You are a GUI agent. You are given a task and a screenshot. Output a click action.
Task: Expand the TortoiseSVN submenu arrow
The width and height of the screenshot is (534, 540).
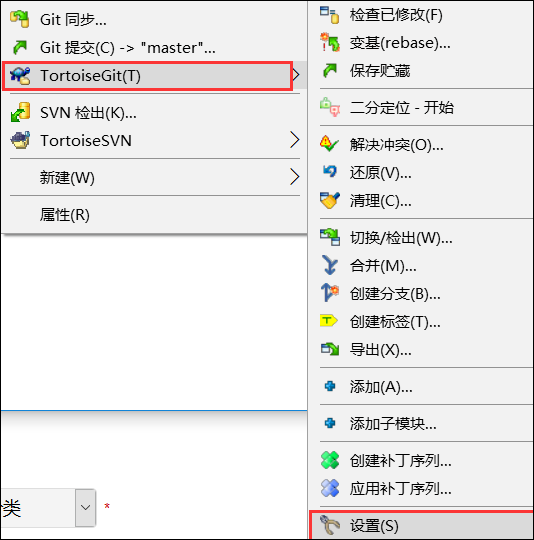coord(294,140)
